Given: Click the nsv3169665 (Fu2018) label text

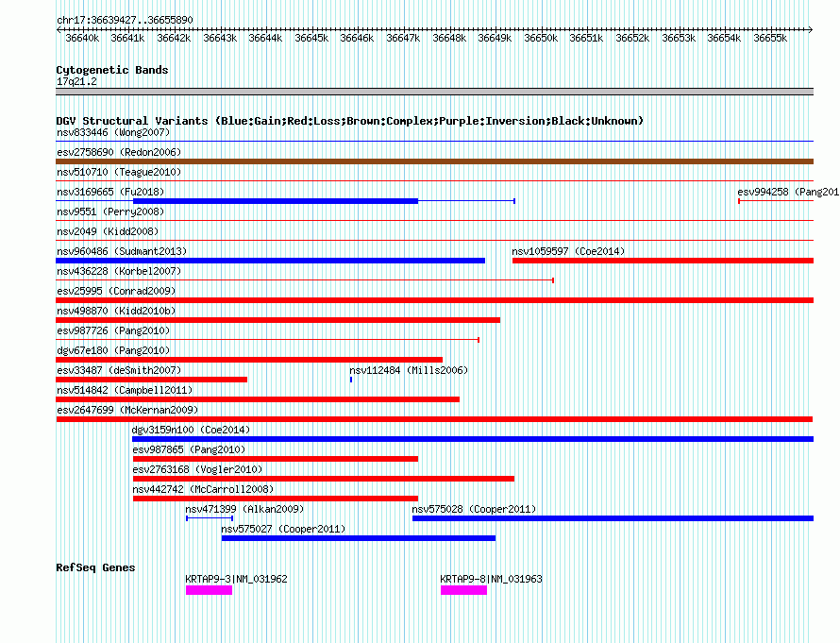Looking at the screenshot, I should [110, 192].
